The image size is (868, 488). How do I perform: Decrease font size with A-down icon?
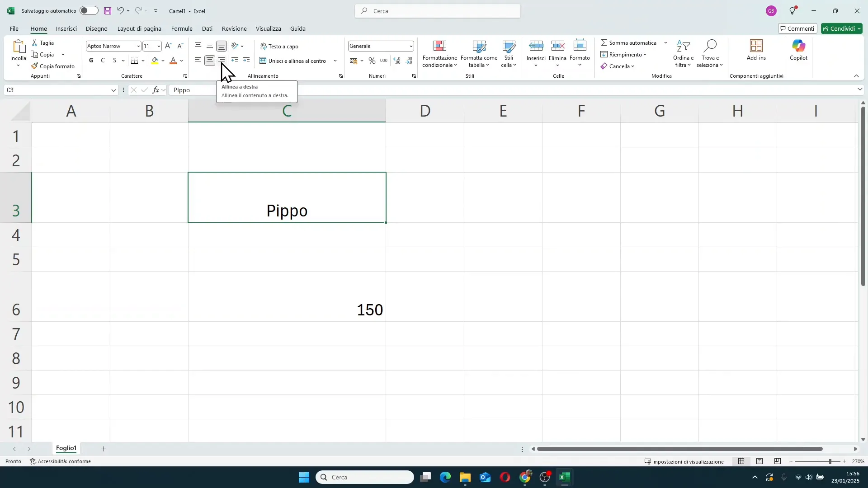click(180, 46)
